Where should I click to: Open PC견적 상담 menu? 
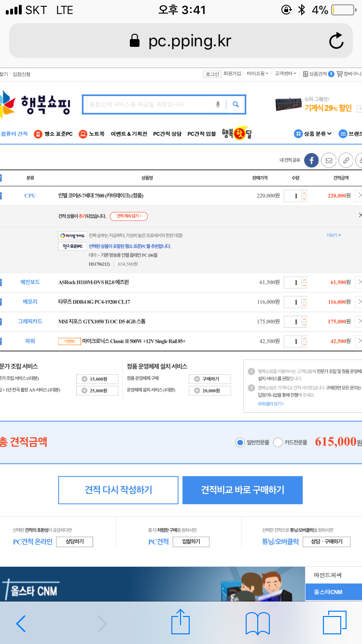click(x=167, y=134)
